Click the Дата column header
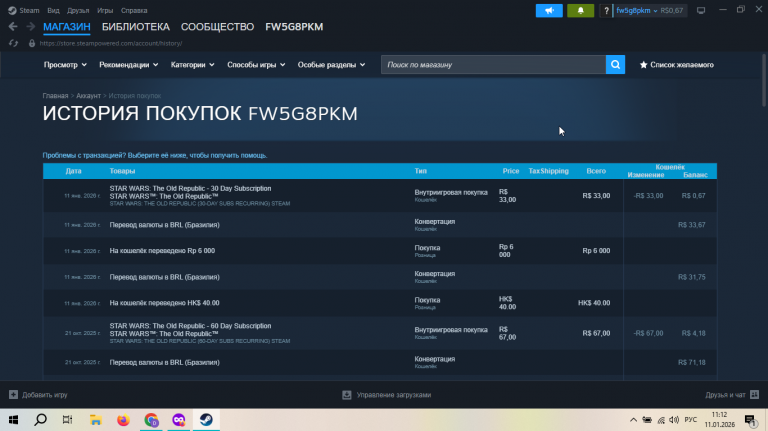Screen dimensions: 768x431 tap(73, 171)
